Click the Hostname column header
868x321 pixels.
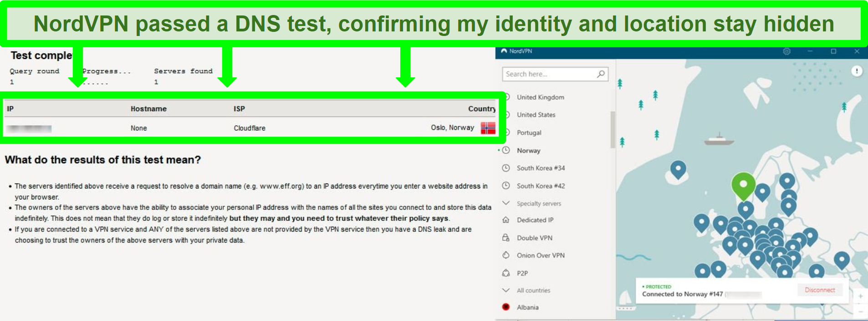tap(148, 109)
